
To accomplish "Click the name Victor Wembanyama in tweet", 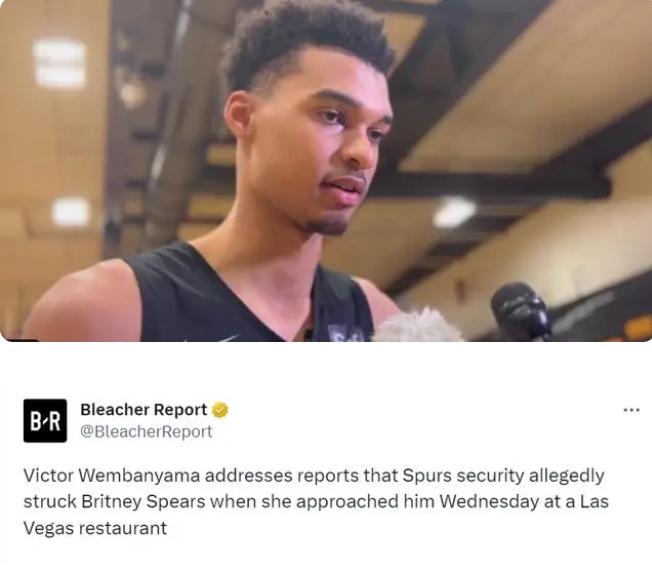I will [111, 475].
